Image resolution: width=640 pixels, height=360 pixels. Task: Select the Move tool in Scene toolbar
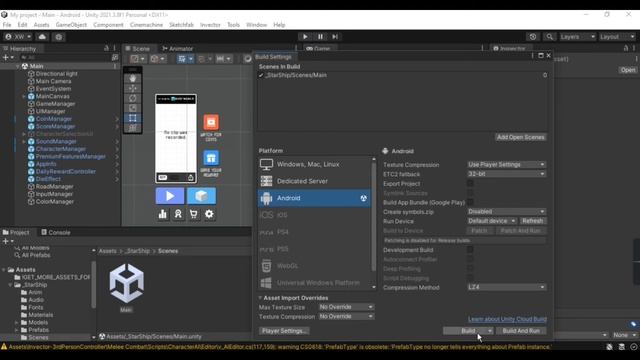(133, 88)
